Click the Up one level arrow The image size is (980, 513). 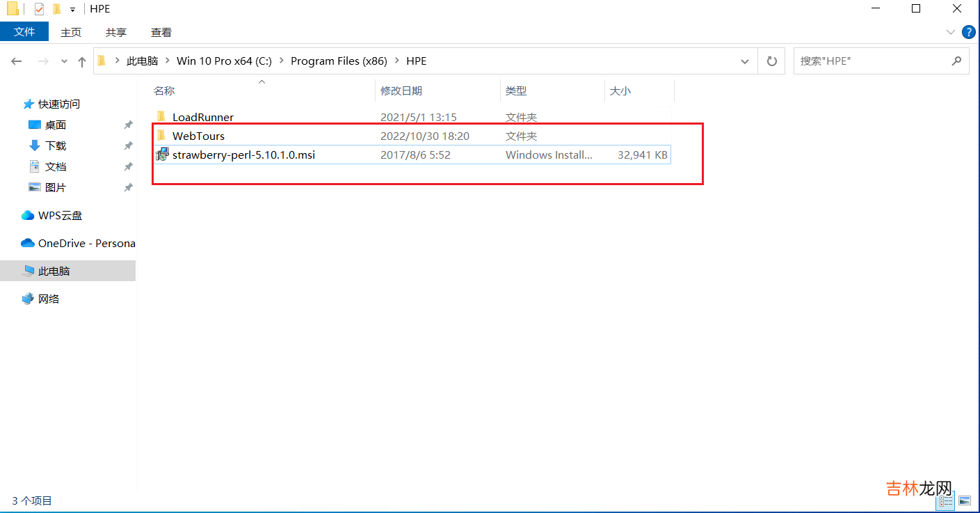pyautogui.click(x=82, y=61)
